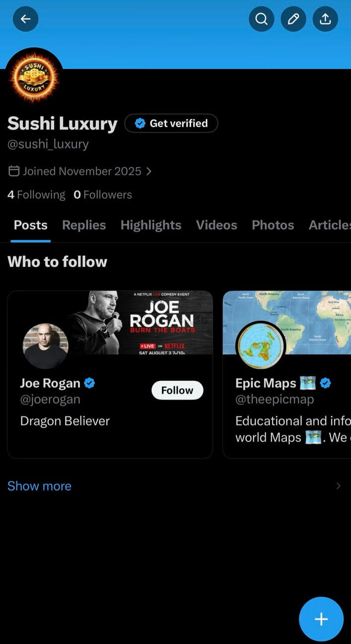The image size is (351, 644).
Task: Follow Joe Rogan
Action: click(177, 391)
